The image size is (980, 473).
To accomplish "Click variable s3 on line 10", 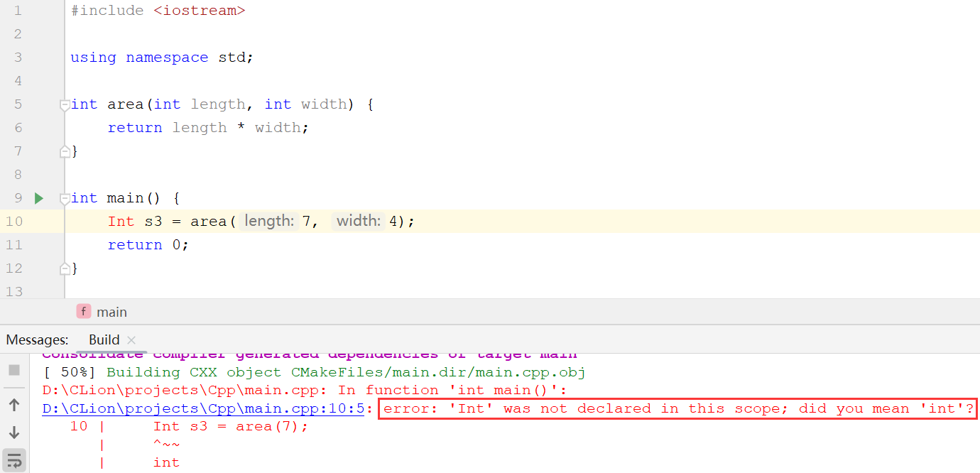I will [153, 222].
